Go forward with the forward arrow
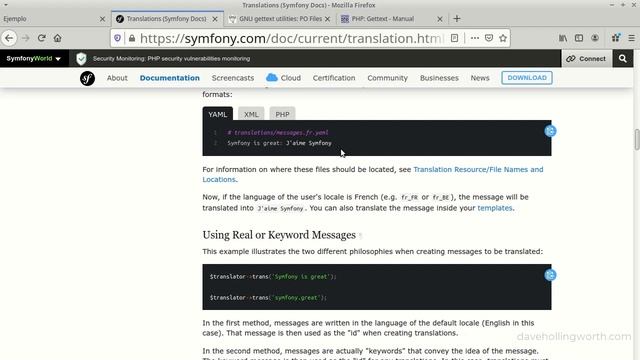This screenshot has width=640, height=360. (25, 38)
